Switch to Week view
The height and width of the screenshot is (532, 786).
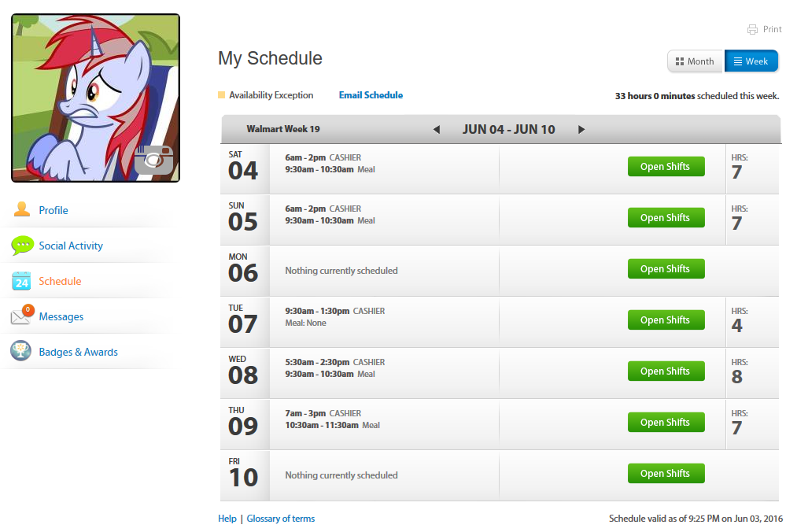point(751,61)
